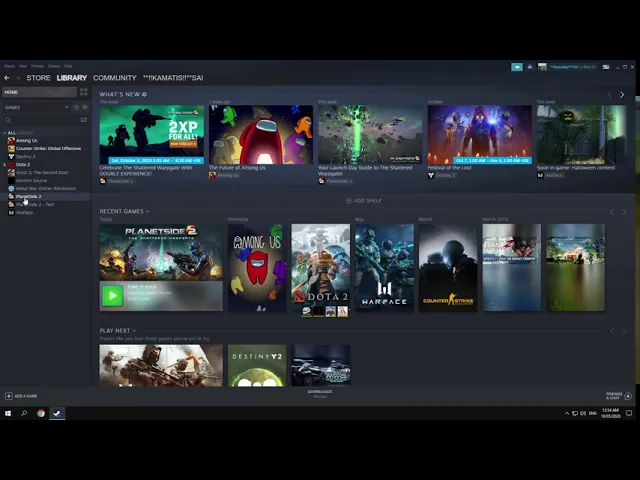Select Counter-Strike: Global Offensive in list
Image resolution: width=640 pixels, height=480 pixels.
click(x=46, y=149)
